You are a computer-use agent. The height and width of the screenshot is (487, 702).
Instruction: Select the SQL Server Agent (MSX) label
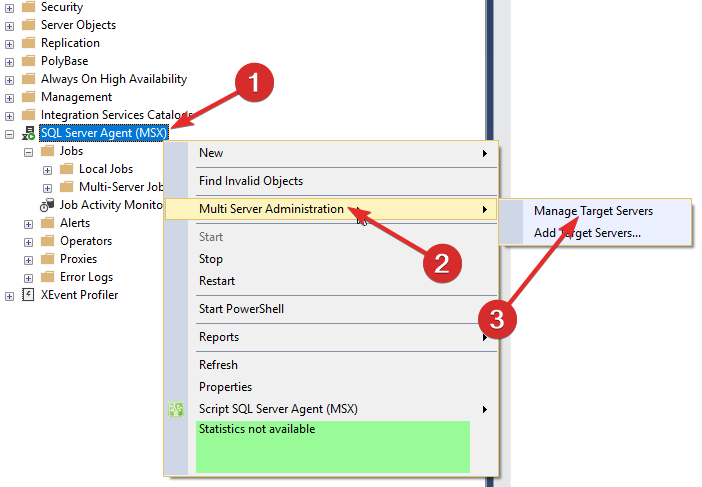click(104, 133)
